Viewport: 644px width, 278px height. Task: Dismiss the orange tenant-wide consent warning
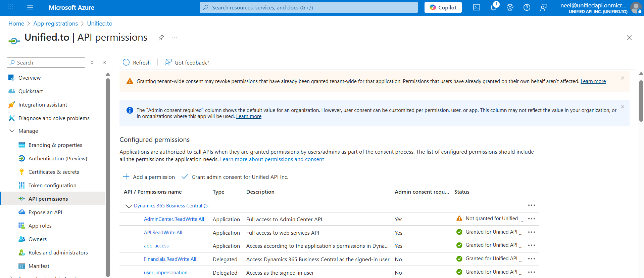622,78
